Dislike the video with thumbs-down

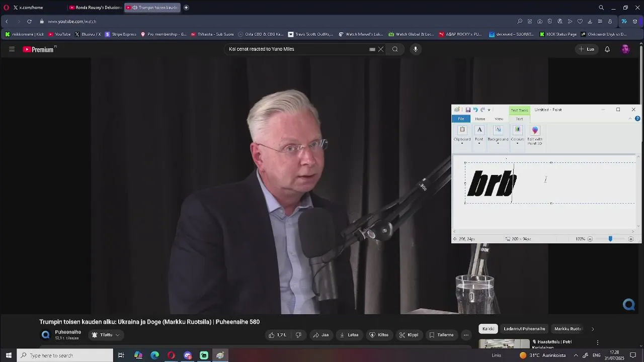tap(298, 335)
